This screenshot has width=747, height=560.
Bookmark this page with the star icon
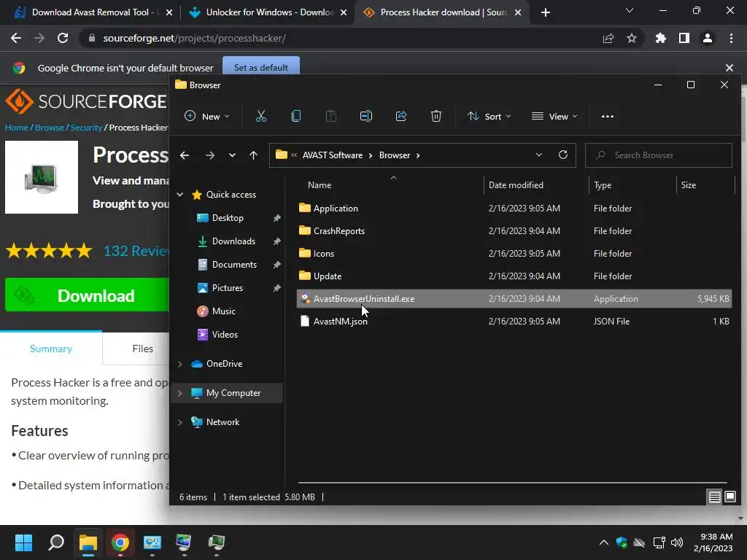[x=631, y=38]
